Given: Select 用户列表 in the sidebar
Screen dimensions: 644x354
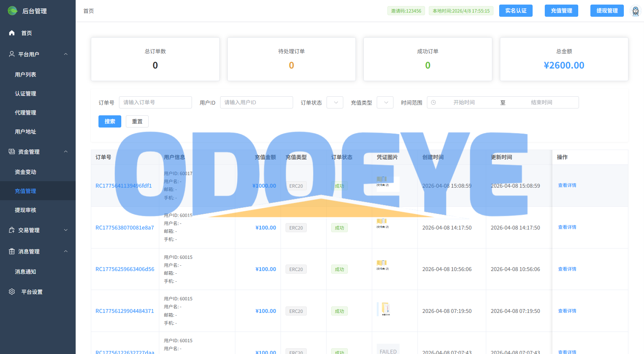Looking at the screenshot, I should (25, 75).
